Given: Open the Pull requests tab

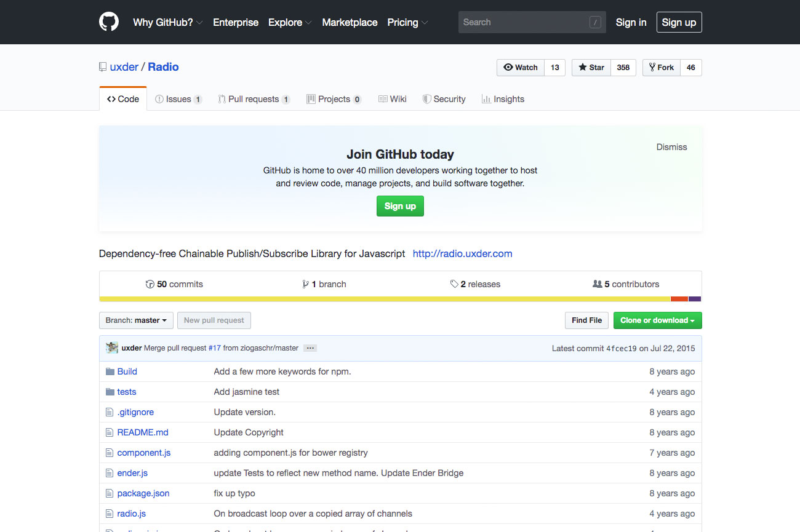Looking at the screenshot, I should tap(254, 99).
